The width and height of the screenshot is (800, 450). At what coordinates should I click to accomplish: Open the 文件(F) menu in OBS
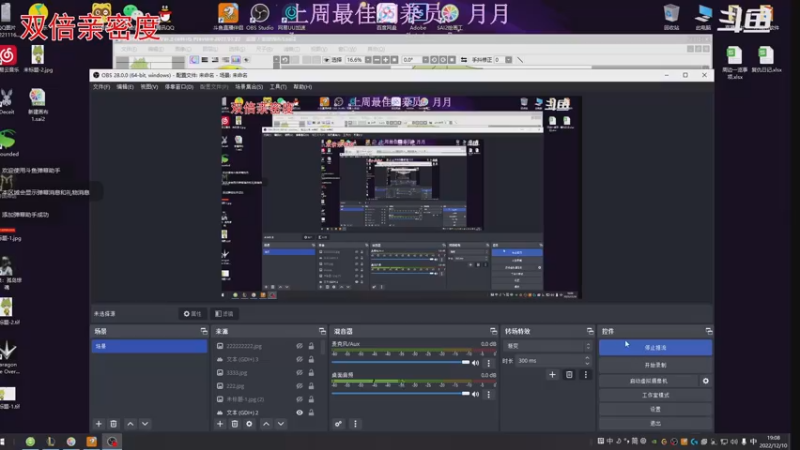tap(101, 87)
